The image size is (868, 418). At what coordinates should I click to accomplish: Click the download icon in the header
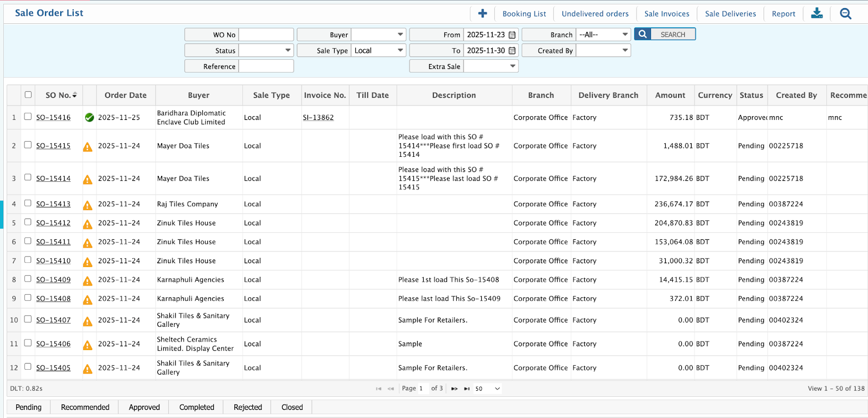(816, 14)
